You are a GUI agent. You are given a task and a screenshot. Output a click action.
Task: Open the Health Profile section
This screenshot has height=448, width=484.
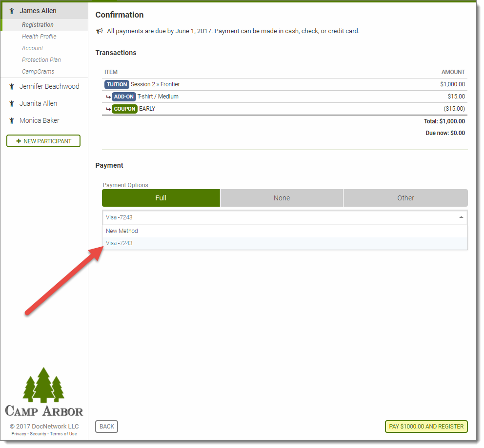pos(39,37)
